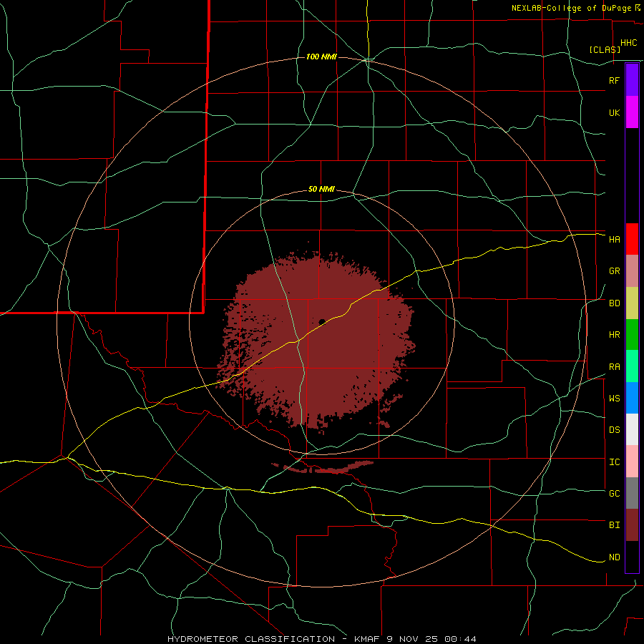644x644 pixels.
Task: Click the 50 NMI range ring label
Action: 321,190
